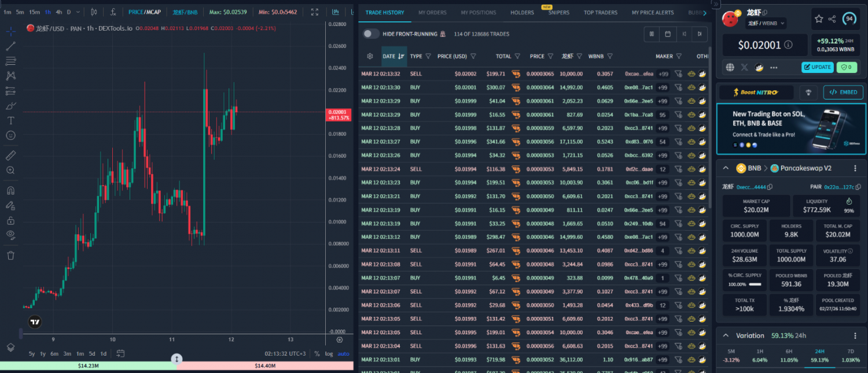
Task: Open the chart interval dropdown arrow
Action: pos(78,12)
